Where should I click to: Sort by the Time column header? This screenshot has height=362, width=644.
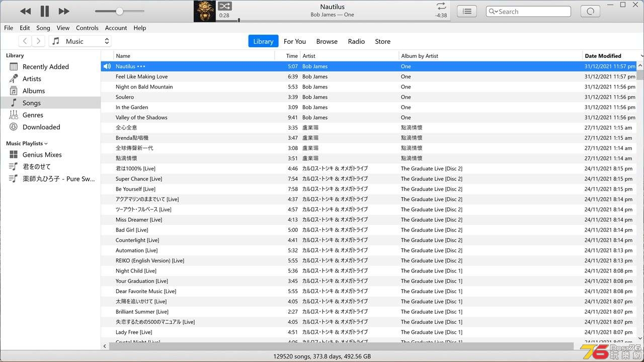(287, 56)
